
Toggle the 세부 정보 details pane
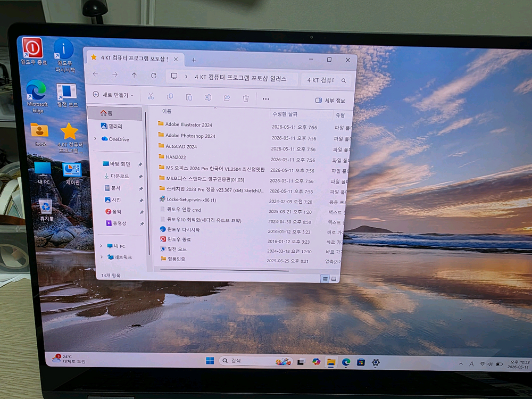[330, 101]
